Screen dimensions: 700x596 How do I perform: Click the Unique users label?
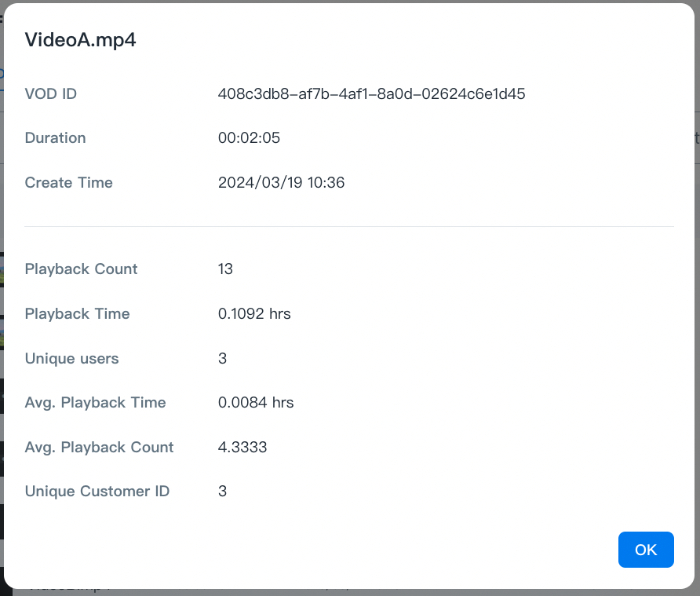point(71,359)
